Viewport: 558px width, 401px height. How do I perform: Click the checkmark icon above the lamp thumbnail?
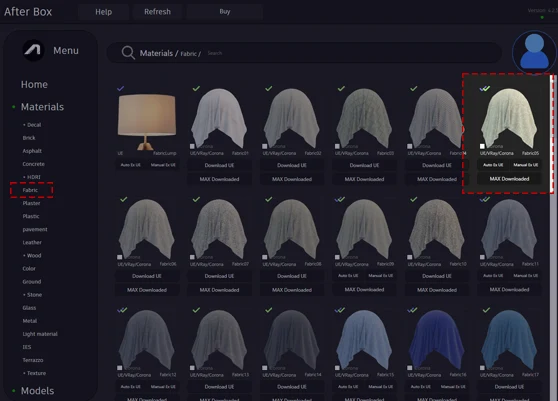click(x=121, y=88)
